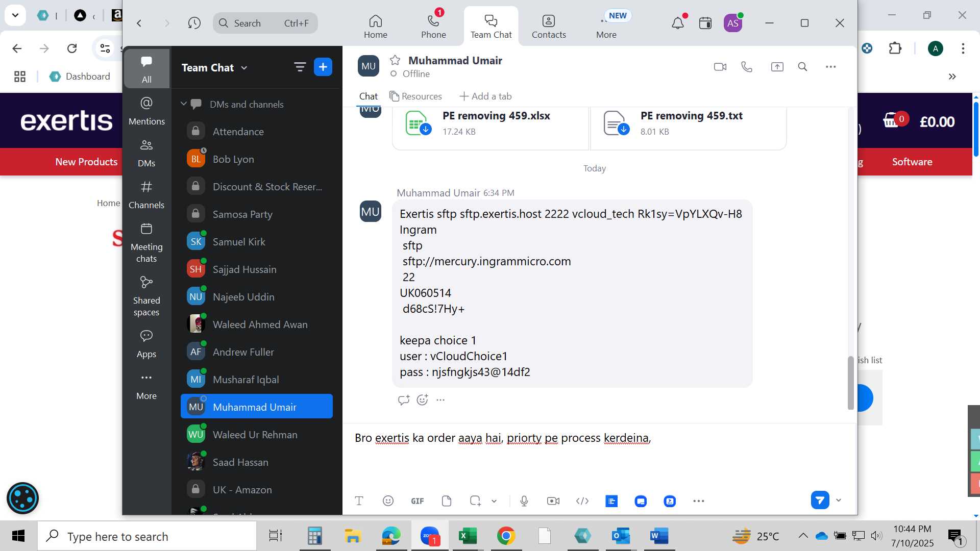Open the Attendance channel
Viewport: 980px width, 551px height.
(257, 132)
